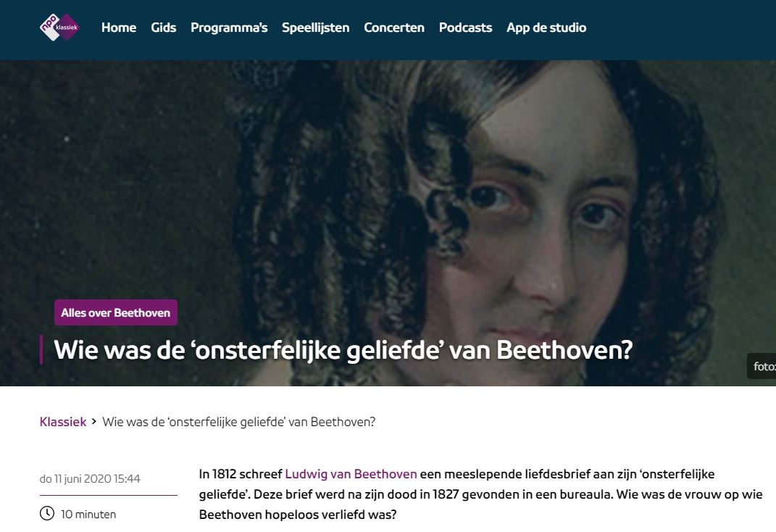Open the Alles over Beethoven tag

pos(116,312)
